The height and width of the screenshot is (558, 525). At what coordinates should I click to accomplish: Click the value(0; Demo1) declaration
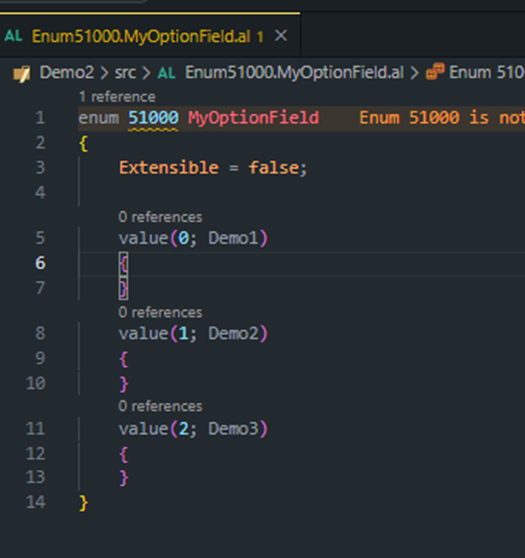tap(193, 238)
